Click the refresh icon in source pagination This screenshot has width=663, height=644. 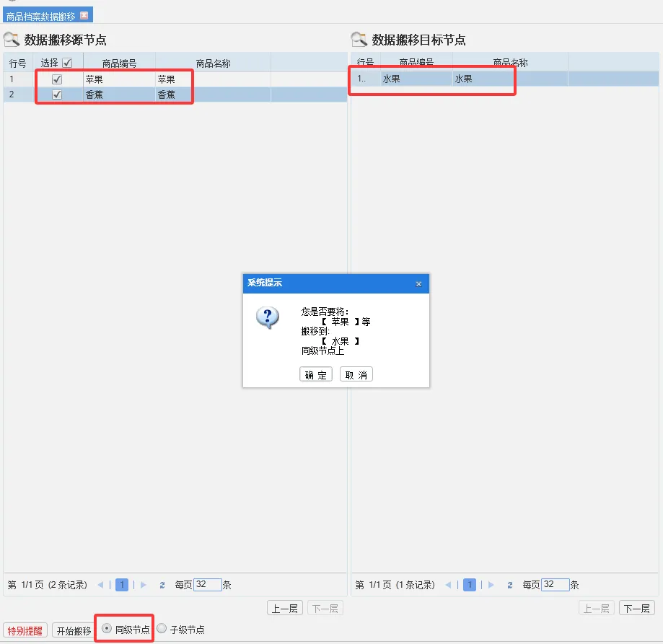pos(162,585)
